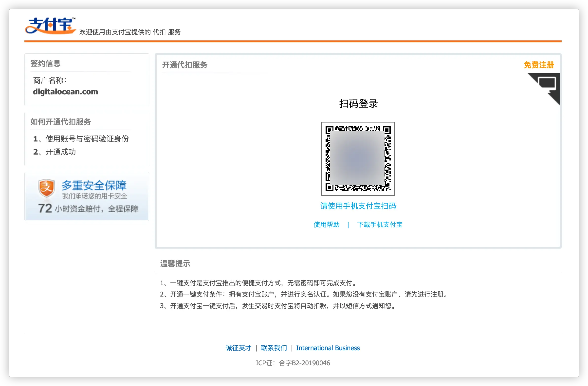Open the 使用帮助 help link
This screenshot has width=588, height=386.
(326, 225)
